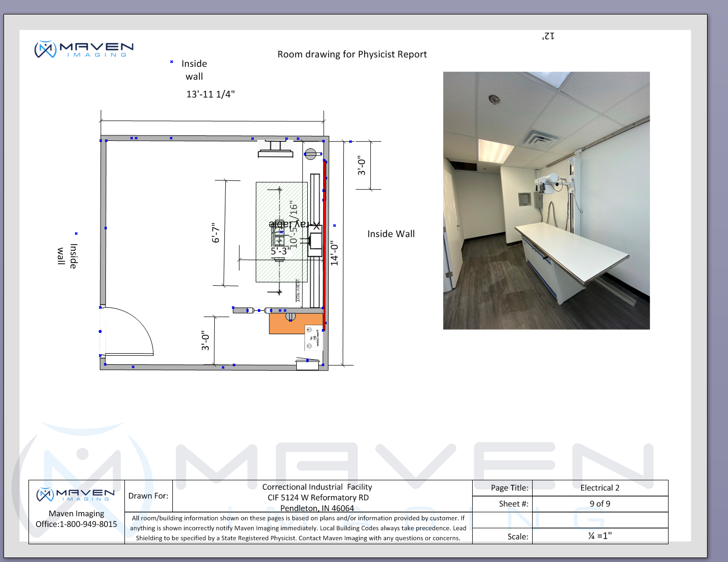This screenshot has height=562, width=728.
Task: Click the "Drawn For:" label
Action: tap(148, 496)
